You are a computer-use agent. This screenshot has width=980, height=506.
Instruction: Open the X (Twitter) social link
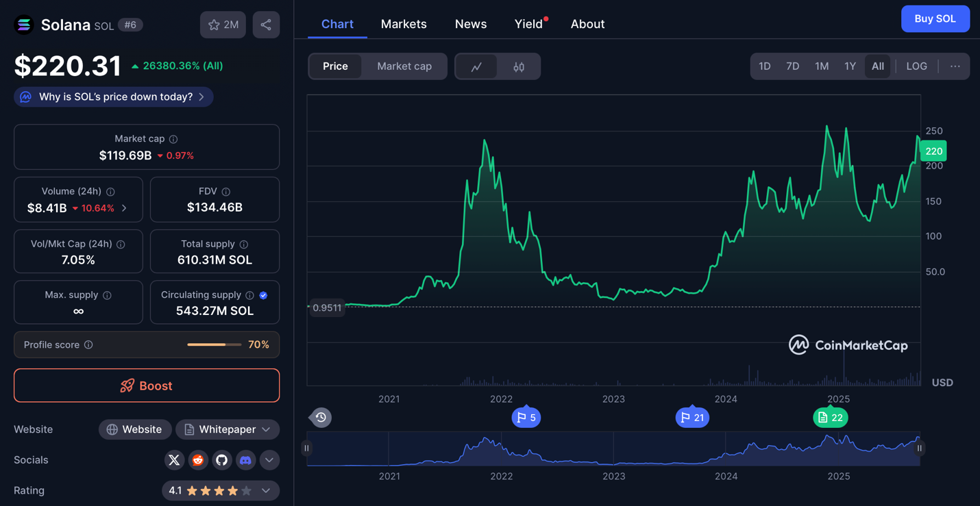[x=174, y=460]
